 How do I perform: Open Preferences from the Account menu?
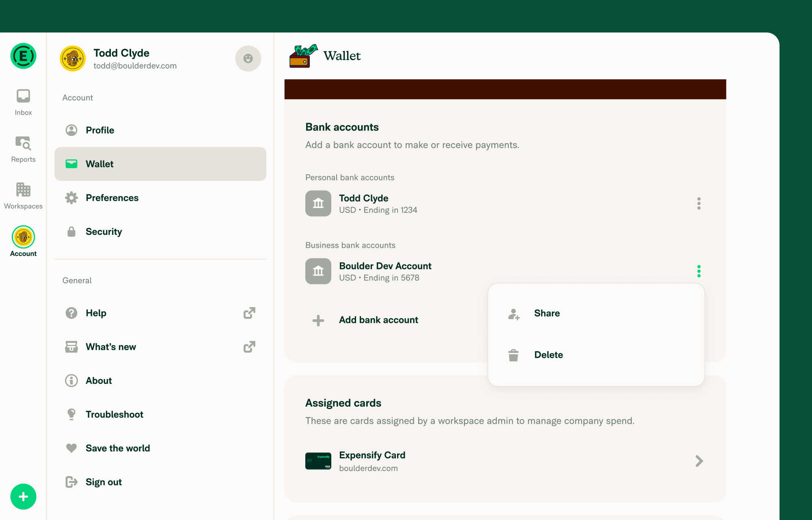pos(112,198)
